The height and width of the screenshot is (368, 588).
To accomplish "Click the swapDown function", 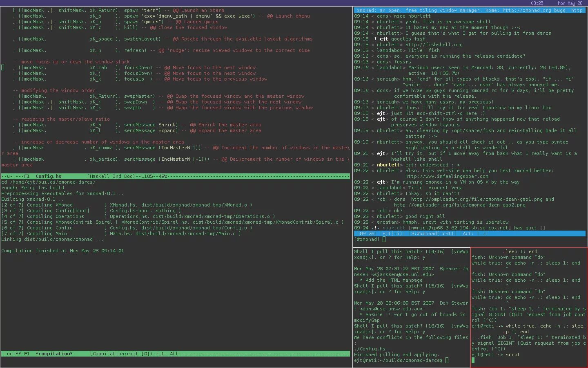I will point(136,102).
